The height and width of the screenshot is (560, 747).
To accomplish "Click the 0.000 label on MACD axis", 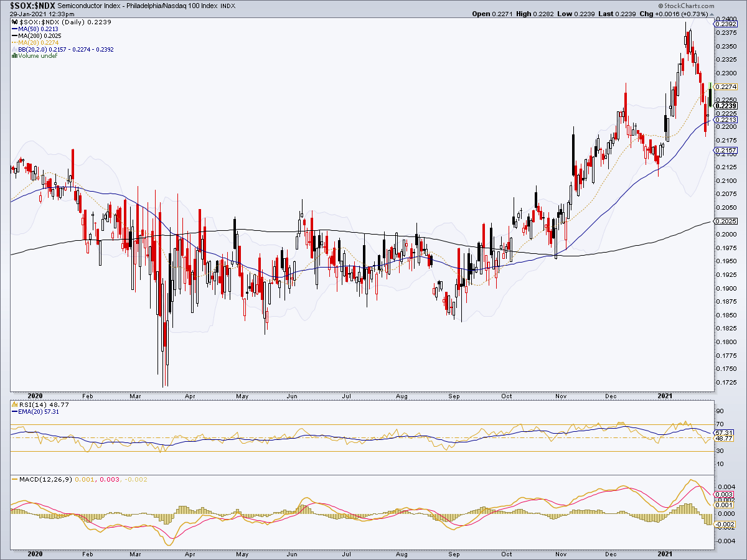I will tap(725, 514).
